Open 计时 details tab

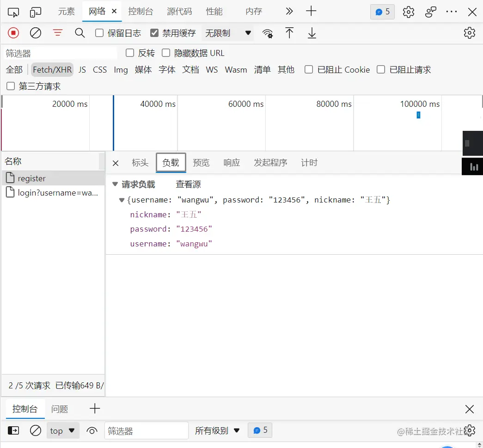coord(309,162)
